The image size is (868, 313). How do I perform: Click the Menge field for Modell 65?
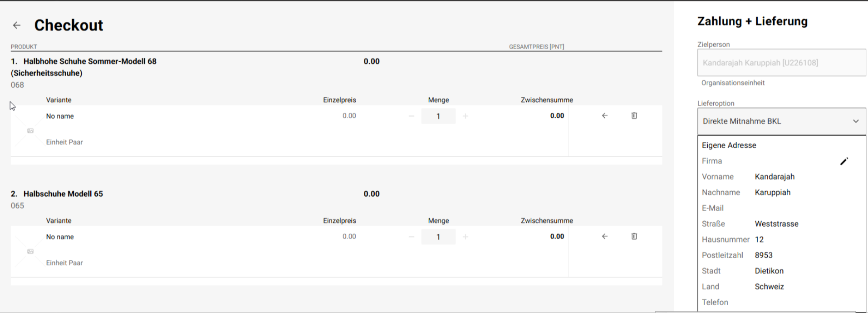(438, 237)
